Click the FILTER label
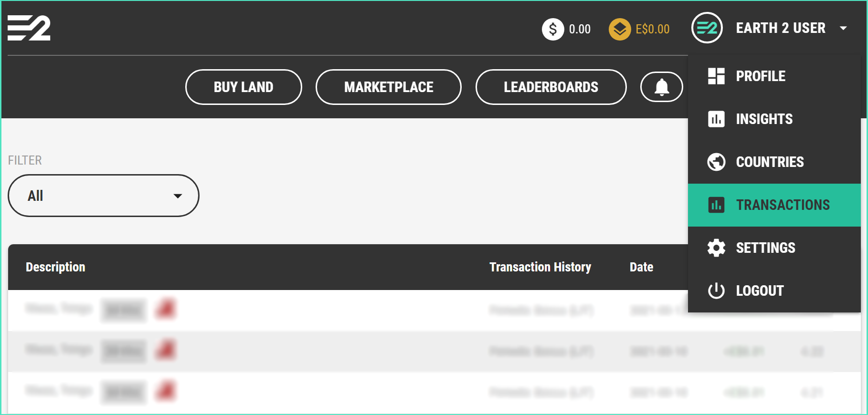868x415 pixels. point(25,160)
